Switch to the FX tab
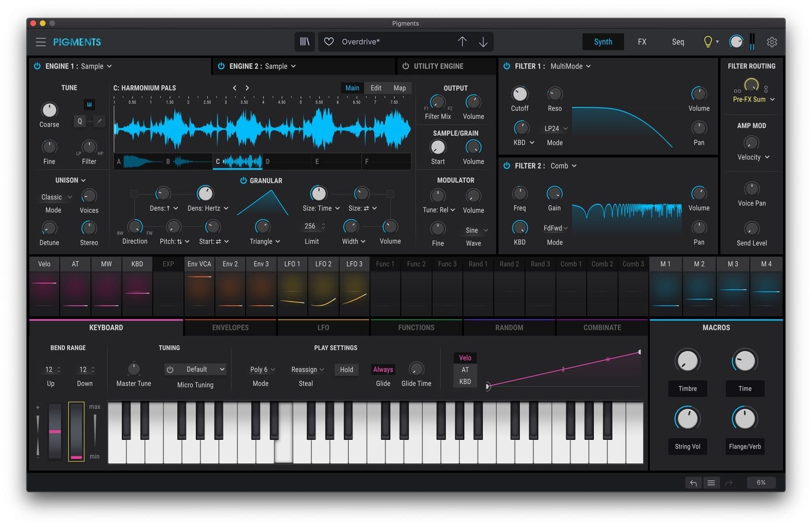The height and width of the screenshot is (527, 812). (x=642, y=42)
